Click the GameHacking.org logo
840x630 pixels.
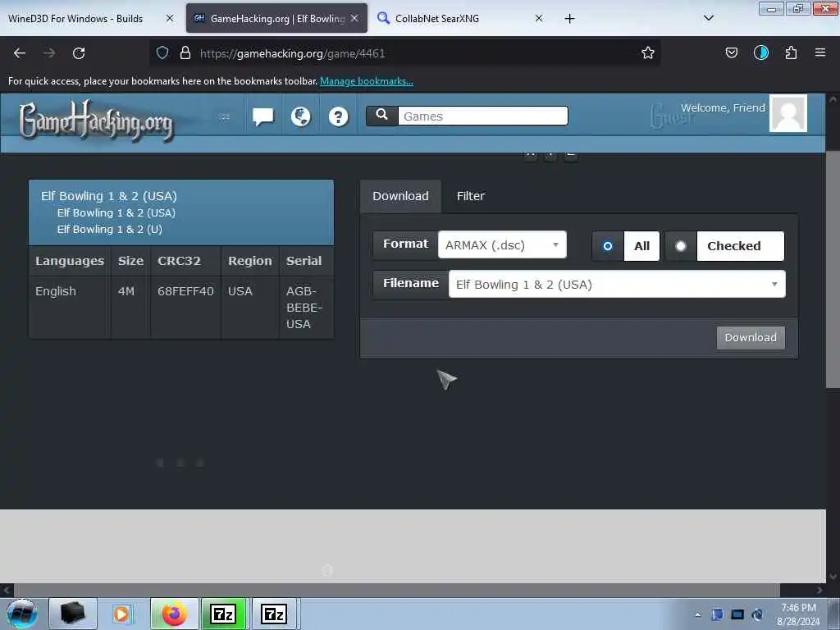pyautogui.click(x=97, y=121)
